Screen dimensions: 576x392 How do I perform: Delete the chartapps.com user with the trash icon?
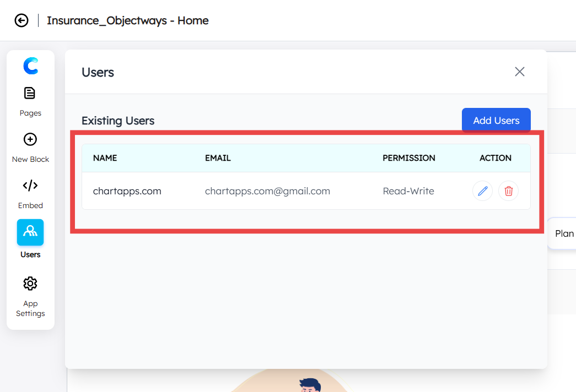pos(508,191)
